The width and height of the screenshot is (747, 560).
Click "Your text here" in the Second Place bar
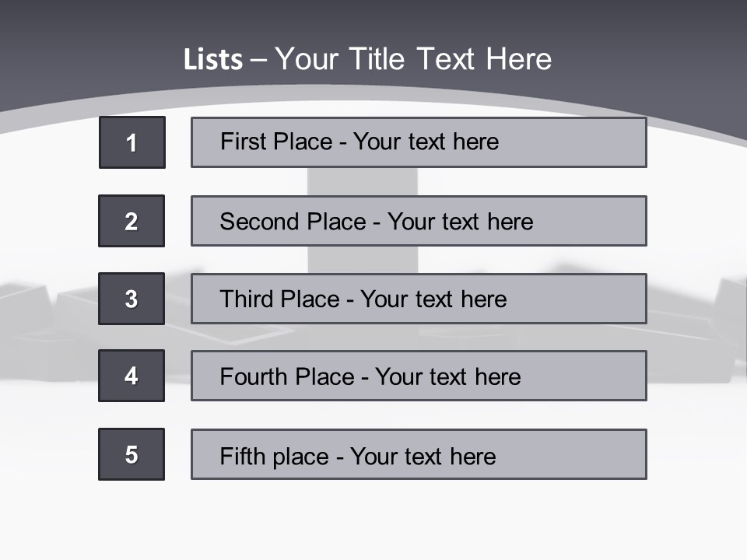click(x=460, y=222)
